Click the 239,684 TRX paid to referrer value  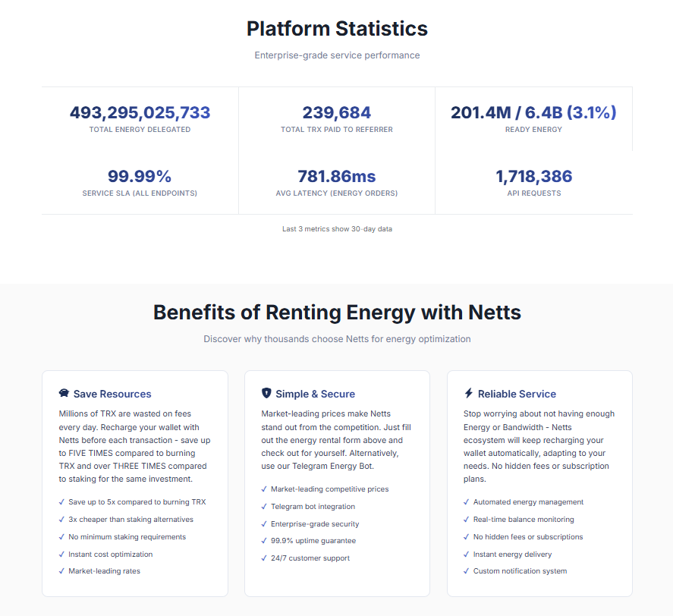[337, 113]
